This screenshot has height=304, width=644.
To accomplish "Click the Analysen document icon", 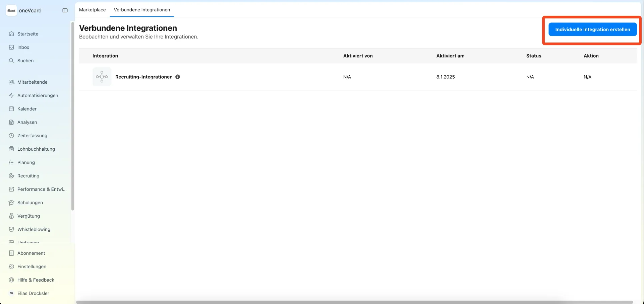I will pyautogui.click(x=11, y=122).
